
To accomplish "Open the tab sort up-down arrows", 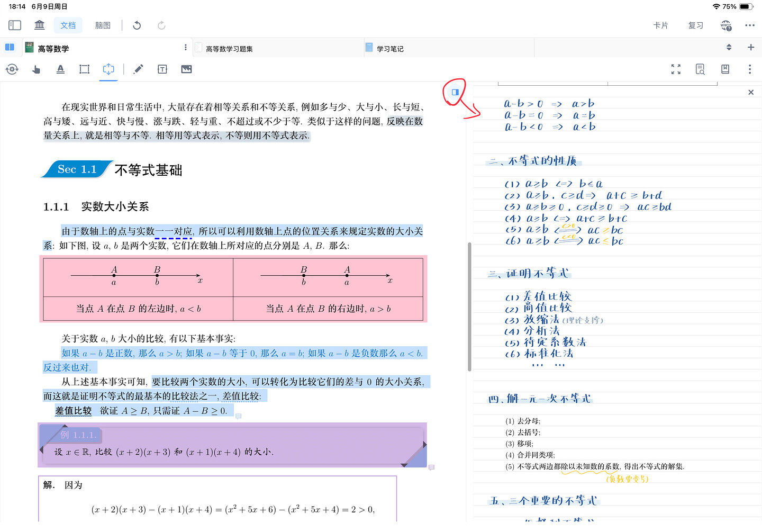I will point(729,47).
